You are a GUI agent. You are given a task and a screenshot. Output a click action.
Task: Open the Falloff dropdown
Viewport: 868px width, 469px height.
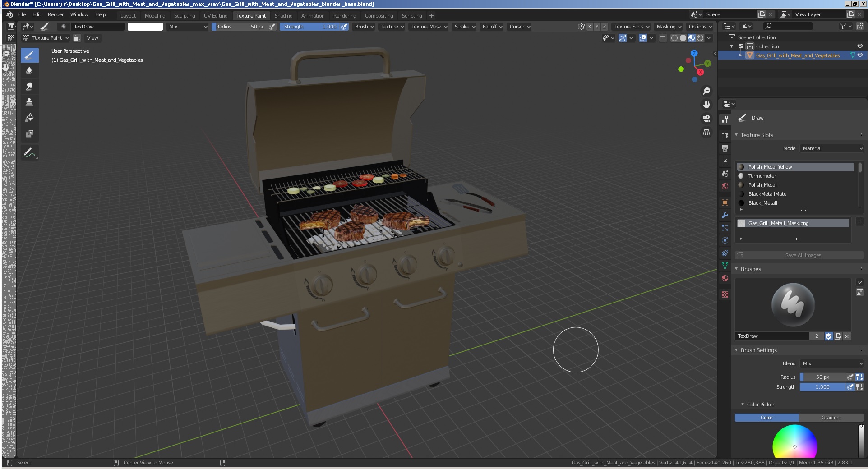[x=492, y=27]
